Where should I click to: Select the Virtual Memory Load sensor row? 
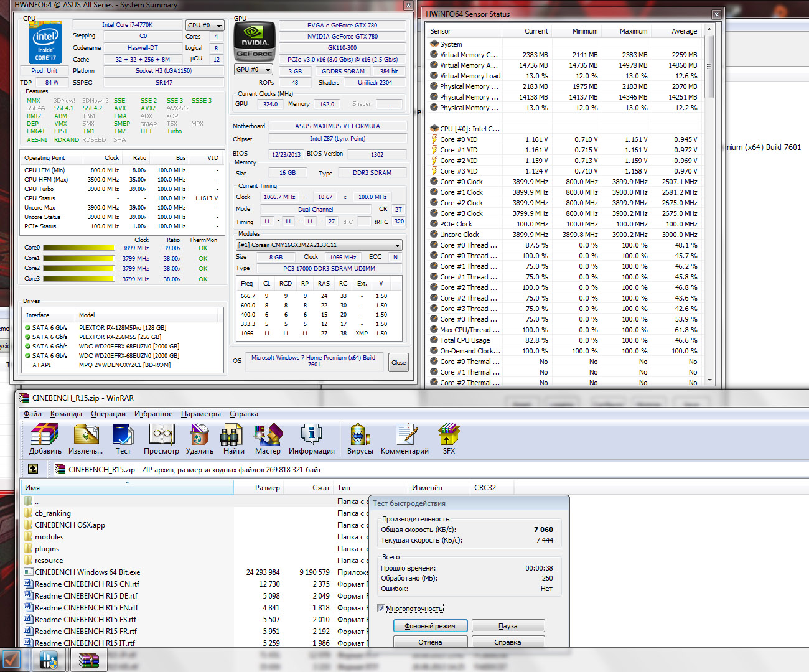click(x=565, y=76)
